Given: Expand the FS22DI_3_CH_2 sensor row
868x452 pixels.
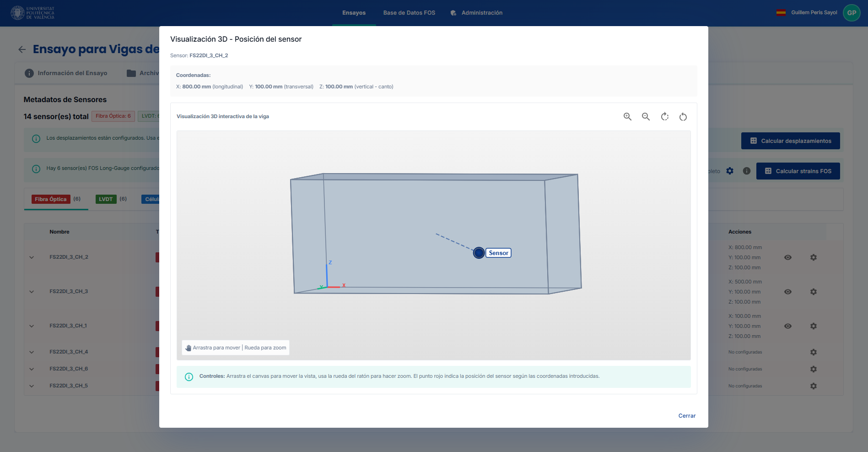Looking at the screenshot, I should tap(31, 257).
